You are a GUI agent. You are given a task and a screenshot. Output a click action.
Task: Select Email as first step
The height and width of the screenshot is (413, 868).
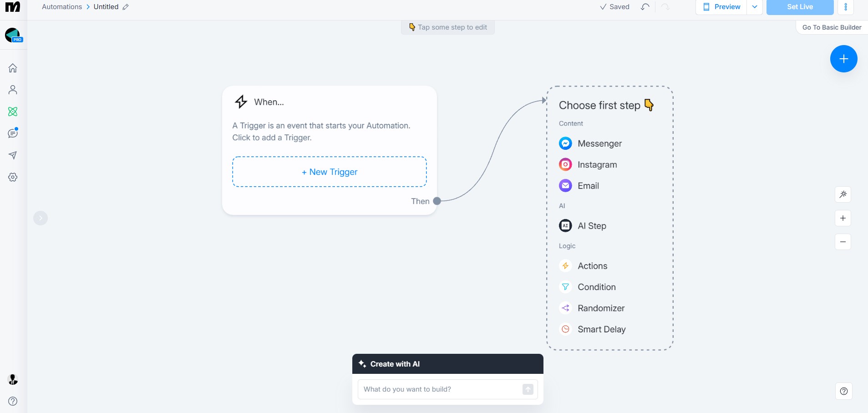[579, 186]
